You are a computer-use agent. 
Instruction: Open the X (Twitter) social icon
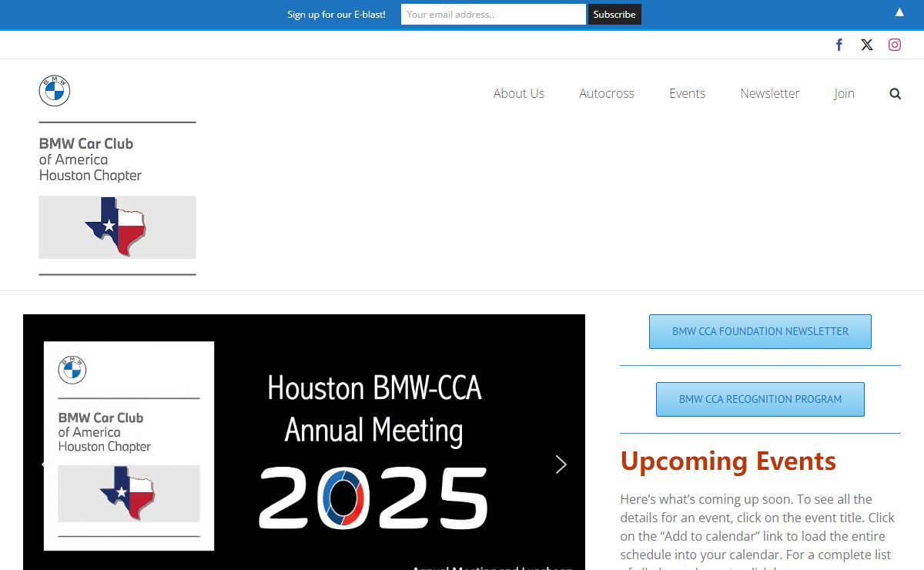pos(867,45)
